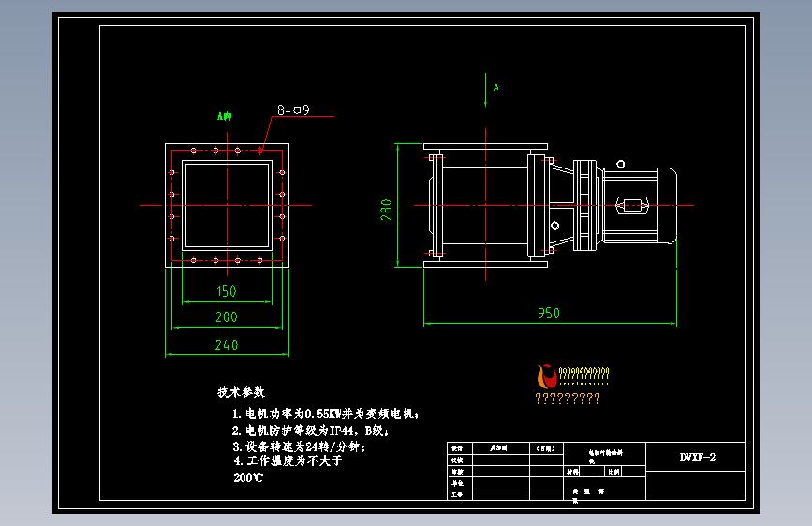
Task: Click the 比例 cell in title block
Action: (x=613, y=472)
